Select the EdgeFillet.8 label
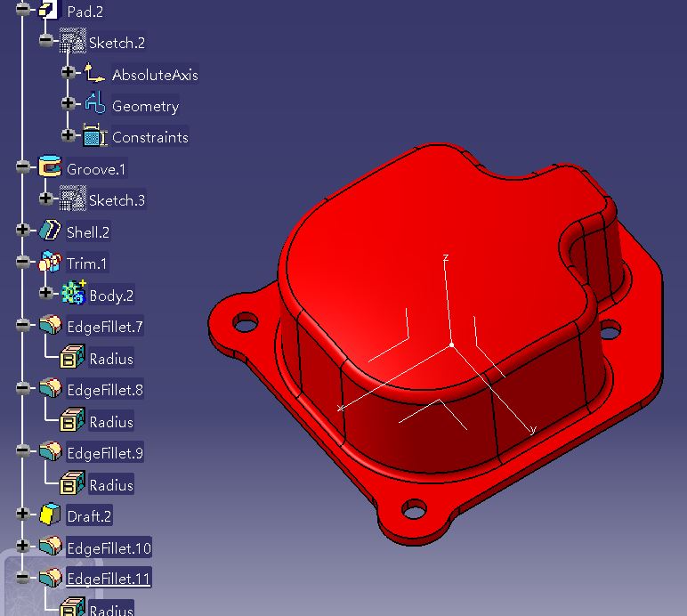 point(105,390)
